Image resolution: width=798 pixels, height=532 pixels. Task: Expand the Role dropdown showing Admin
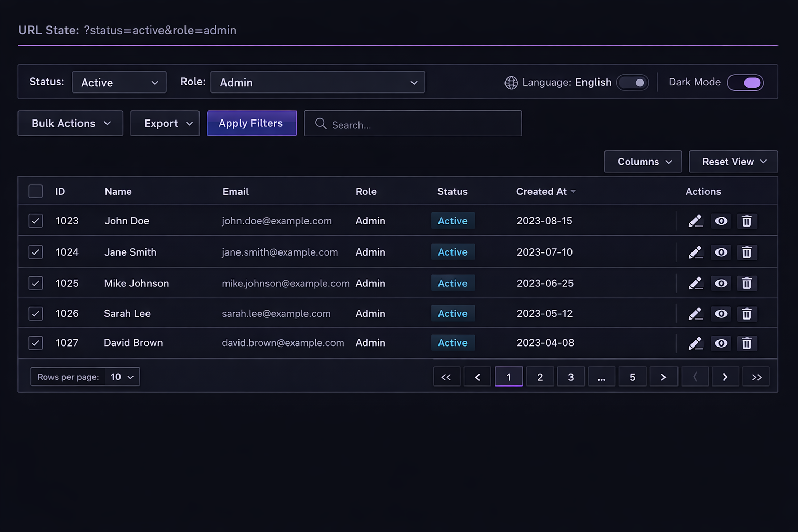click(x=318, y=83)
